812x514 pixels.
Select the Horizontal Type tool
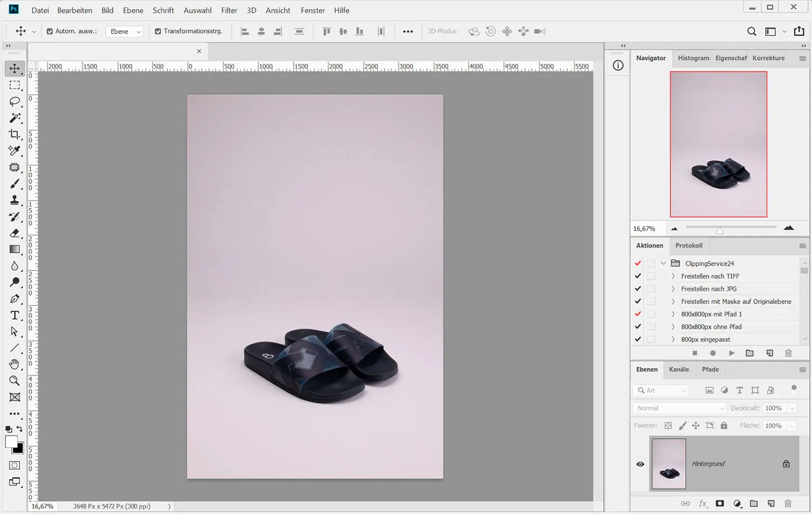pos(15,315)
